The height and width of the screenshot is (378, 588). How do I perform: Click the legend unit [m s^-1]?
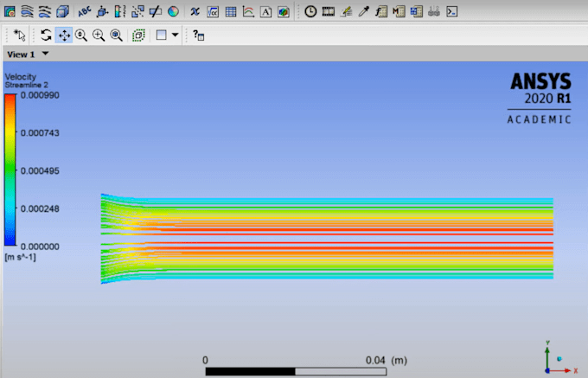20,258
